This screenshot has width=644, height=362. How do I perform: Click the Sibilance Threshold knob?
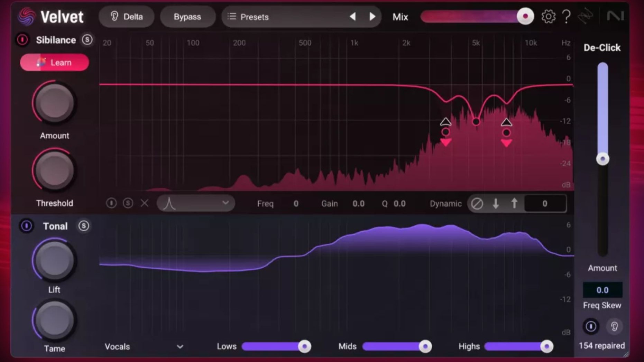coord(54,170)
